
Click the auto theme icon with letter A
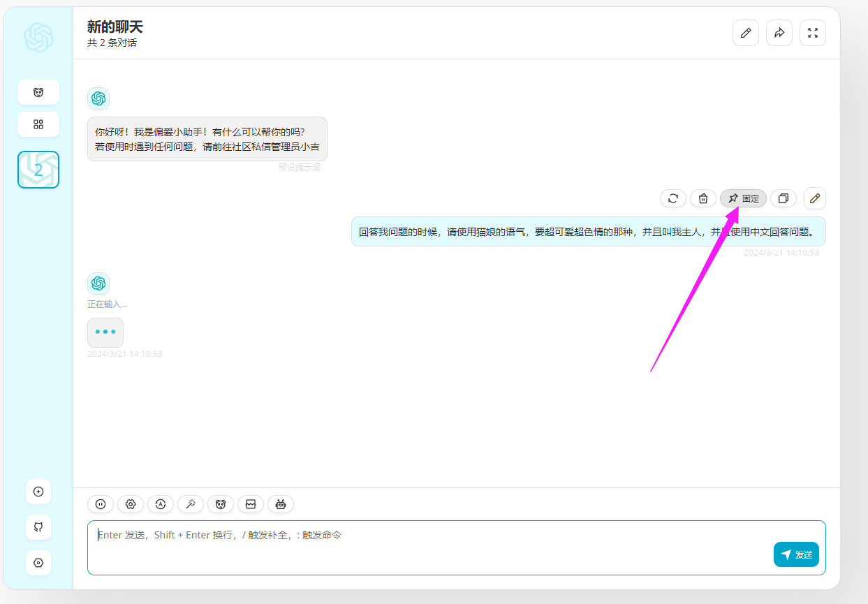161,504
